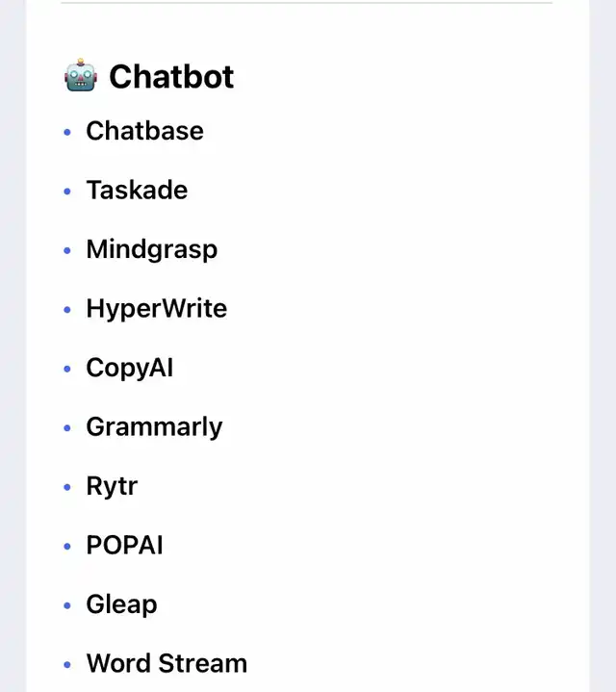The image size is (616, 692).
Task: Select the Chatbot section heading
Action: click(170, 76)
